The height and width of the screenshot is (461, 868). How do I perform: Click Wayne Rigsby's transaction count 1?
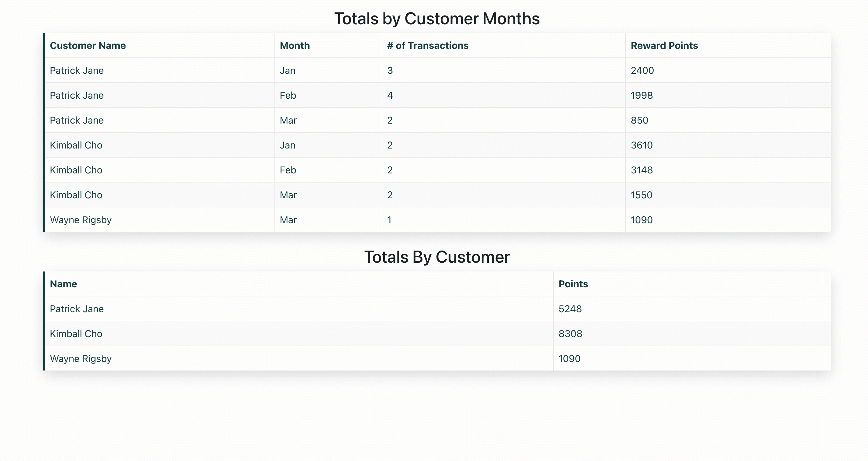click(x=389, y=220)
